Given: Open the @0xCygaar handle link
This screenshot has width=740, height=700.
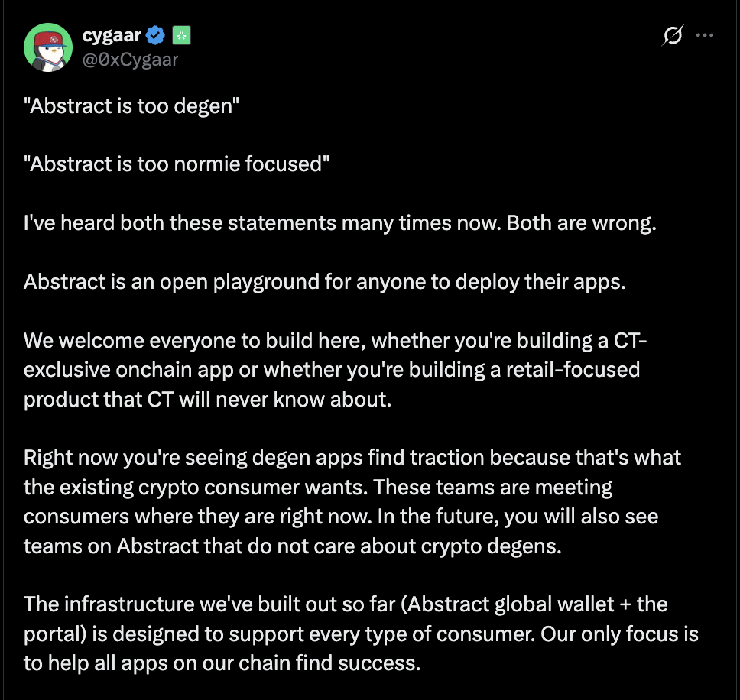Looking at the screenshot, I should pyautogui.click(x=130, y=60).
